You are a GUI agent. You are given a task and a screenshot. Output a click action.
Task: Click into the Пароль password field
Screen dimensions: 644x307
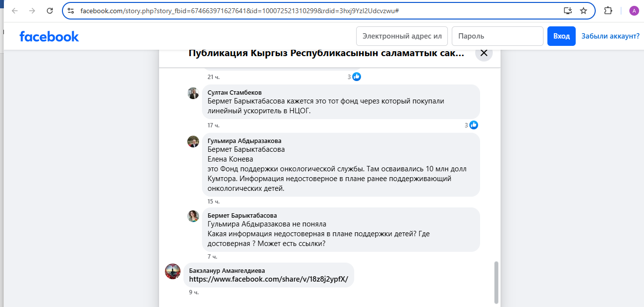tap(497, 36)
